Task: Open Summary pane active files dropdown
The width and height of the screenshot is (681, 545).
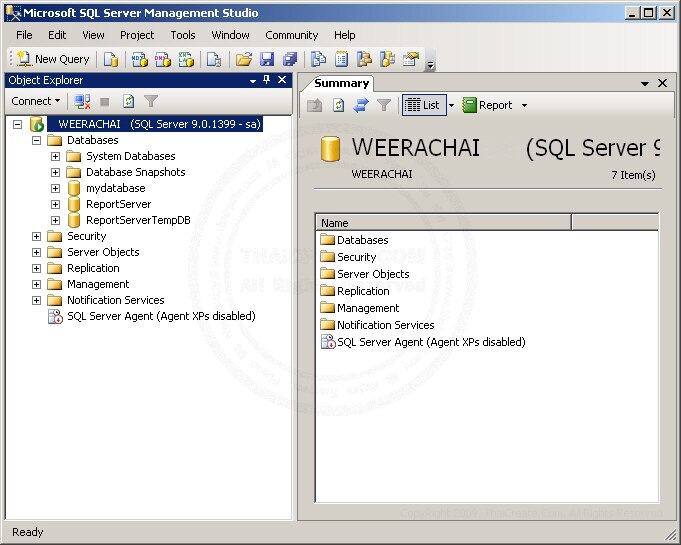Action: pos(645,83)
